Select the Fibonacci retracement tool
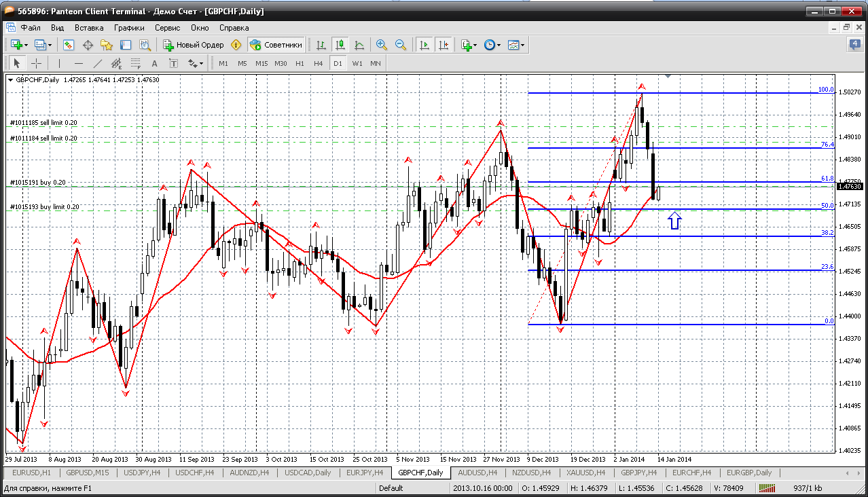The height and width of the screenshot is (497, 868). point(136,63)
